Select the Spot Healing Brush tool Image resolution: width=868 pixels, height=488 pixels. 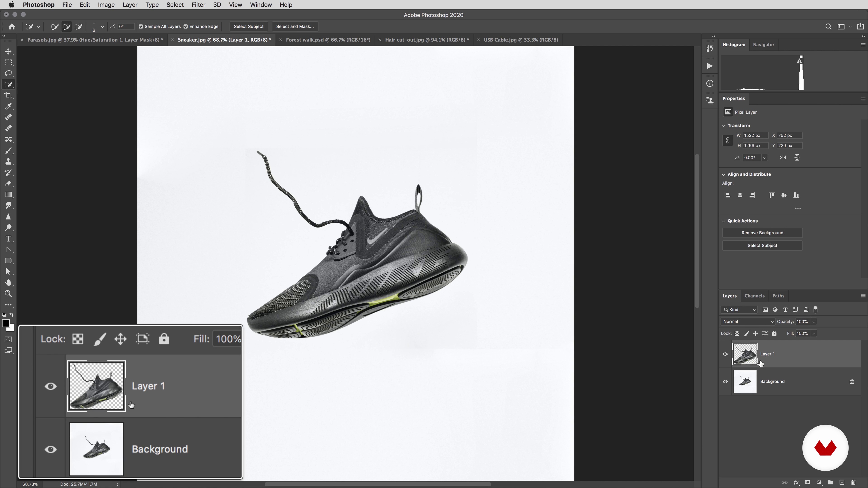click(8, 117)
